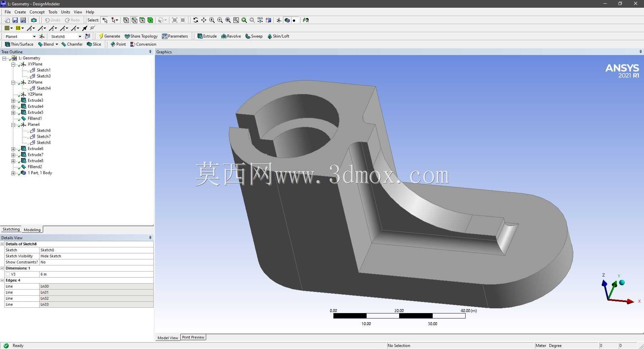The width and height of the screenshot is (644, 349).
Task: Click the New Plane icon beside Plane4
Action: [42, 36]
